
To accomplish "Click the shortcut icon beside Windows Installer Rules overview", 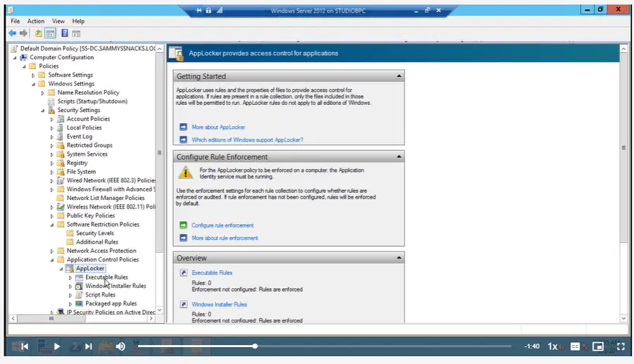I will (x=184, y=304).
